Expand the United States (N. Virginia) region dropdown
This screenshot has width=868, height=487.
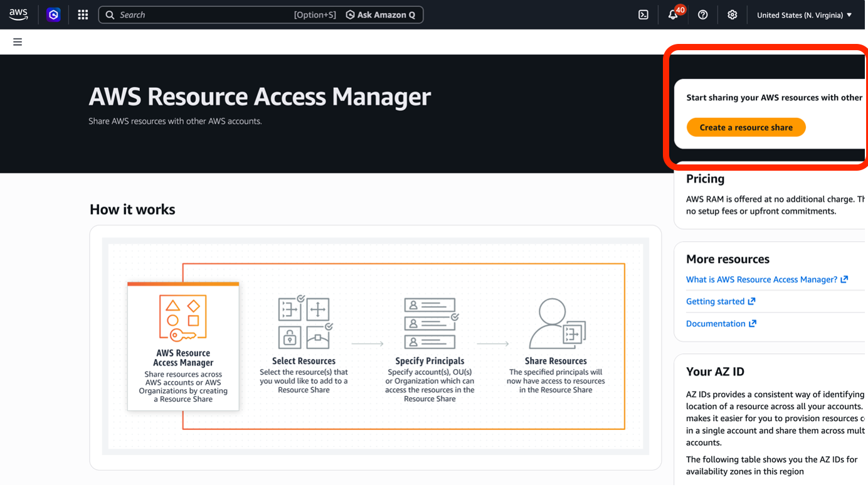pos(804,14)
